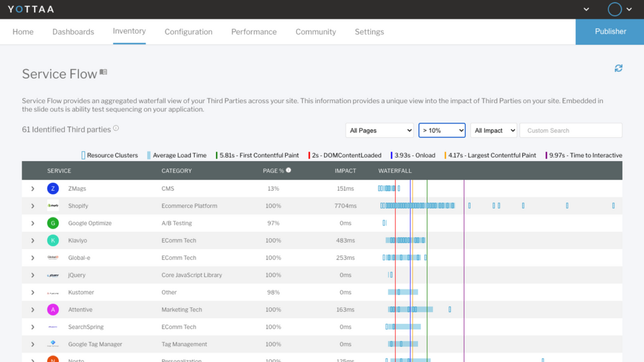Click the green First Contentful Paint legend marker

[x=216, y=155]
